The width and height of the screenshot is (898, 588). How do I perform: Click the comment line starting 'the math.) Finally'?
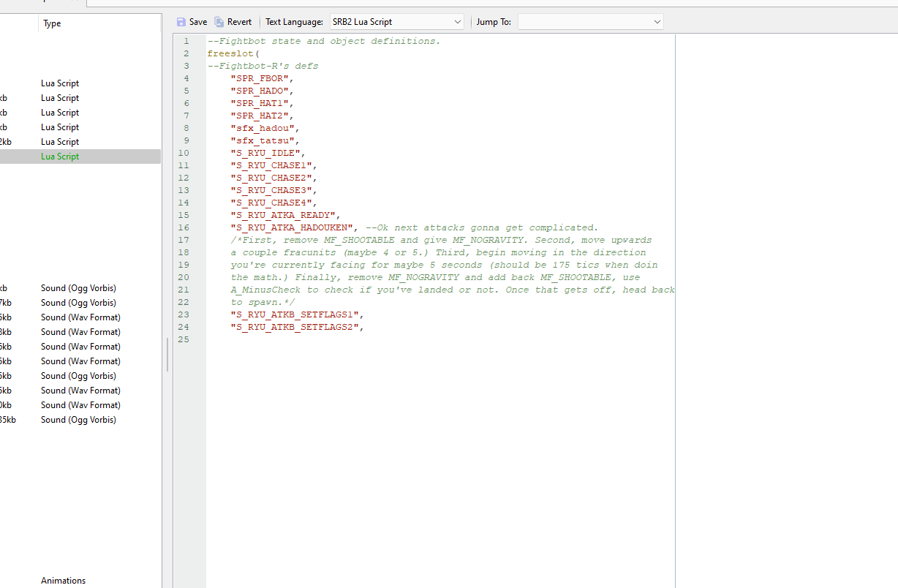pos(435,277)
